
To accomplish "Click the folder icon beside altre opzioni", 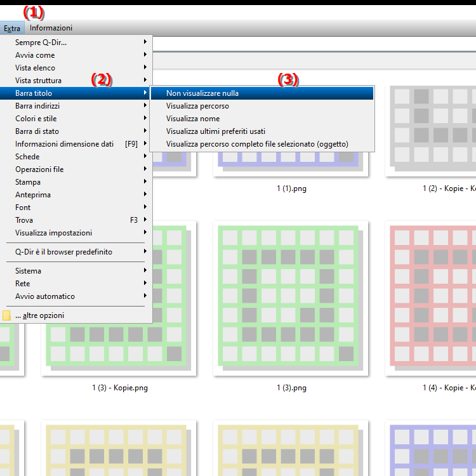I will click(6, 315).
